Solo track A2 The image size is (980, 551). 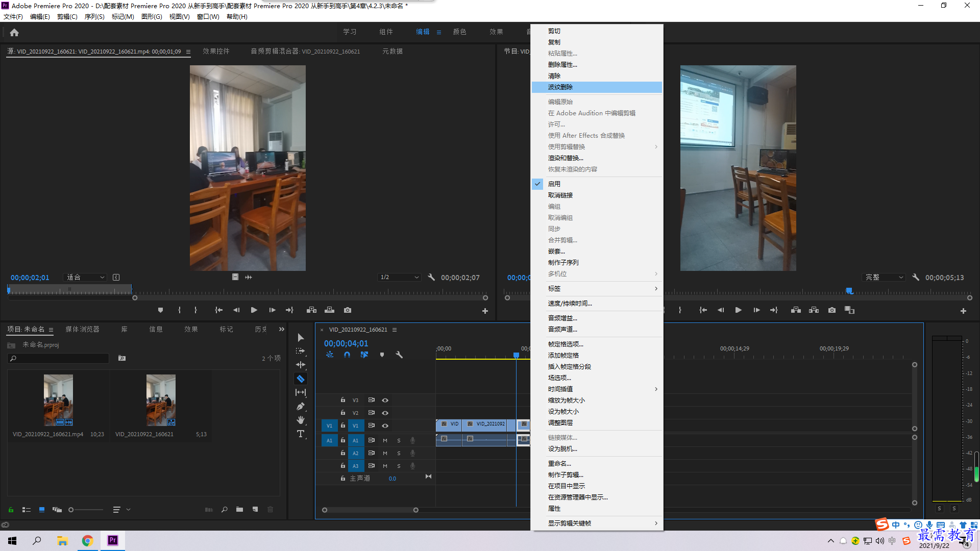click(399, 453)
